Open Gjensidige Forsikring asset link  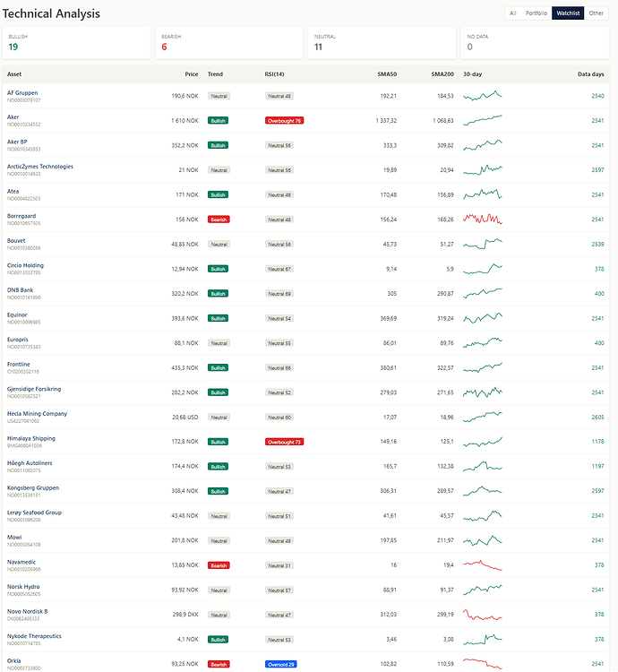tap(34, 389)
